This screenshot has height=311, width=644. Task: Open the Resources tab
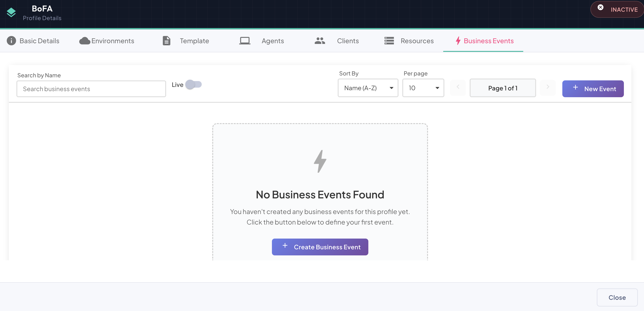[x=409, y=41]
